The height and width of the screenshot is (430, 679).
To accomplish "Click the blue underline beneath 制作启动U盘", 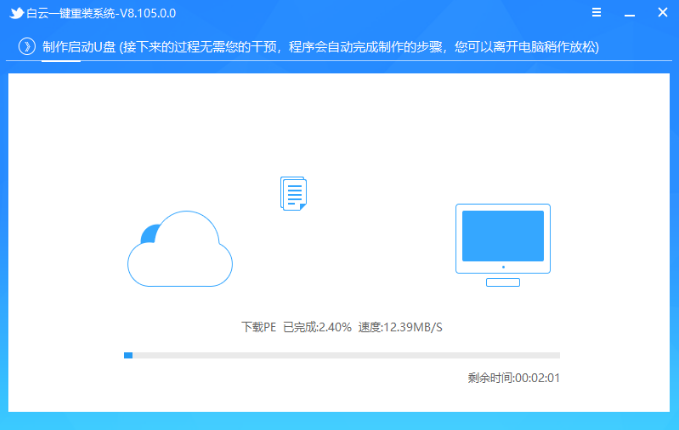I will [x=61, y=61].
